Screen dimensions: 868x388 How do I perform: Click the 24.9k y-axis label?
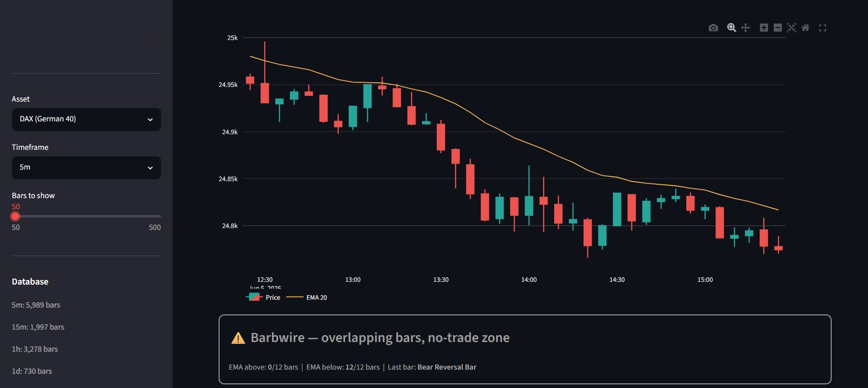point(230,132)
